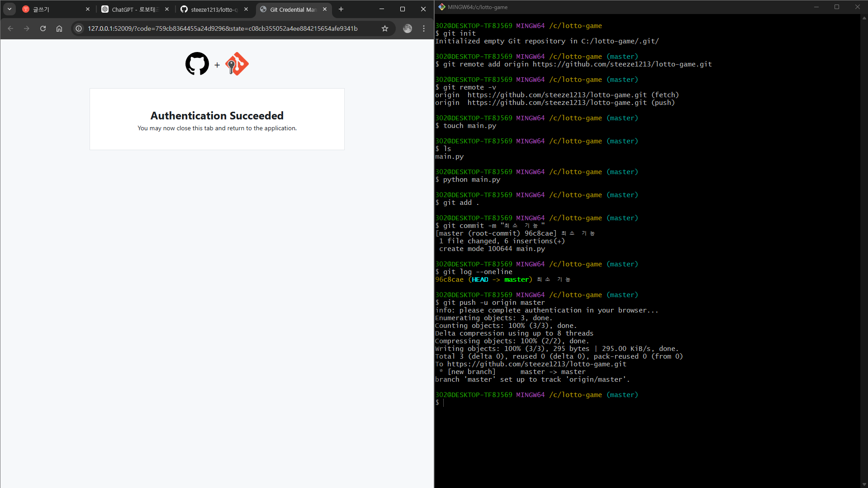Open the MINGW64 terminal title icon menu

[x=442, y=7]
